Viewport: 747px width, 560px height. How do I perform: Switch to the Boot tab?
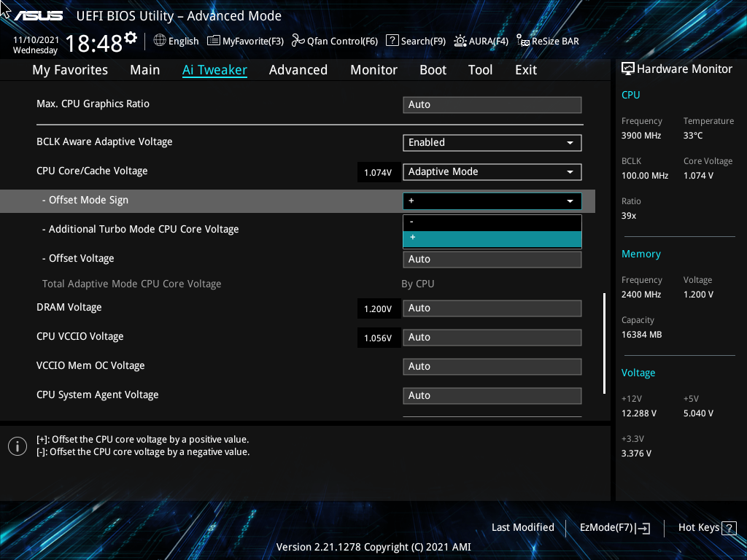433,70
